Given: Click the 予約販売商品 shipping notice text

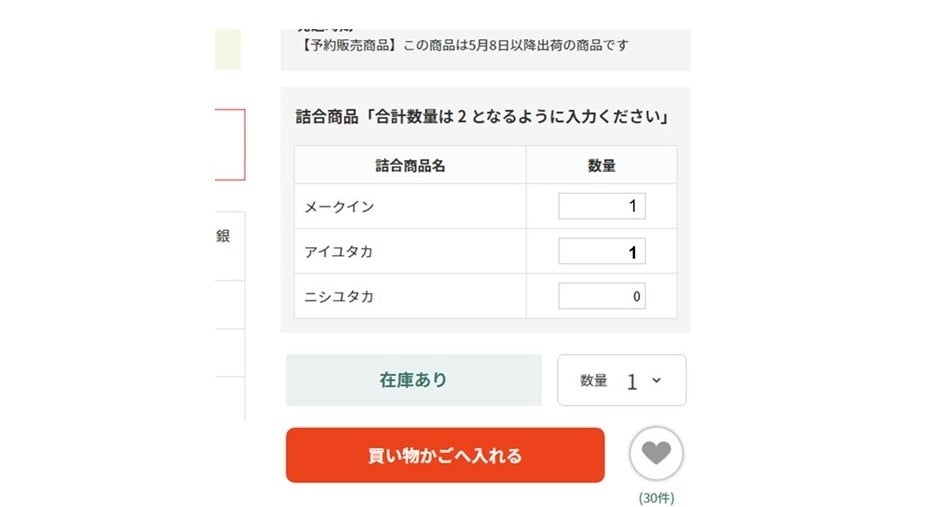Looking at the screenshot, I should point(463,45).
